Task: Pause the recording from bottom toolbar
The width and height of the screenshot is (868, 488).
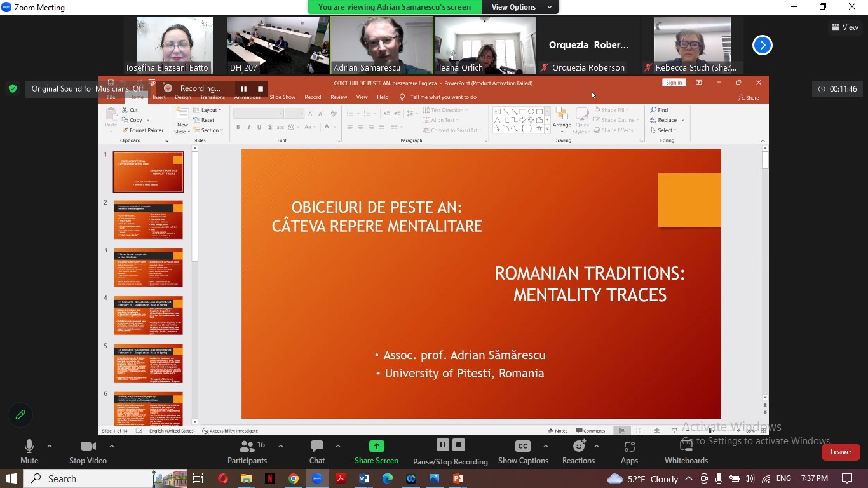Action: coord(443,445)
